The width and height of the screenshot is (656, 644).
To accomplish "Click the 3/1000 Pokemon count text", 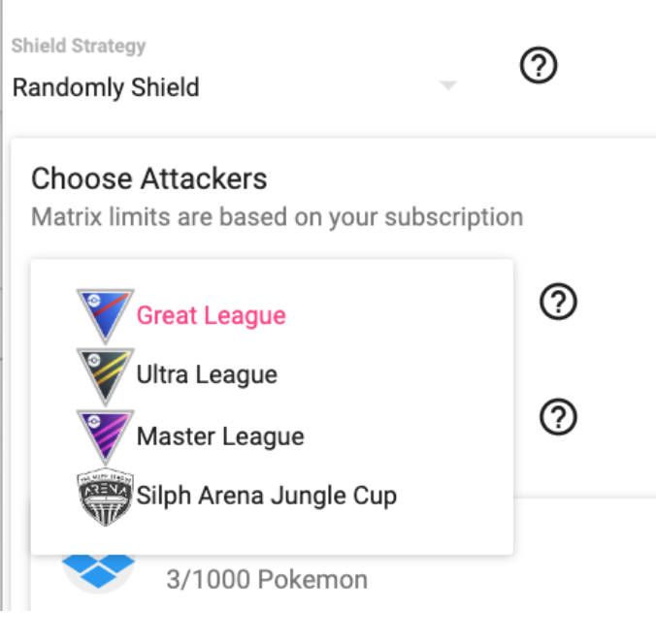I will (265, 580).
